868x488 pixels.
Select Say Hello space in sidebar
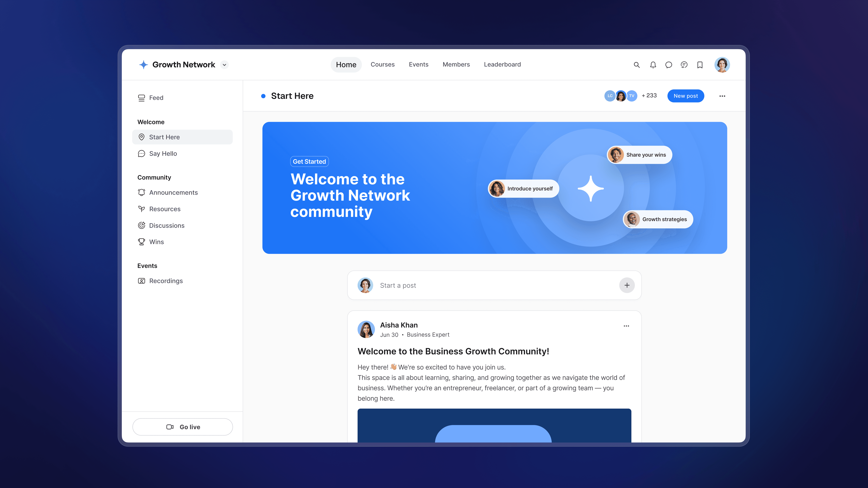[x=182, y=154]
